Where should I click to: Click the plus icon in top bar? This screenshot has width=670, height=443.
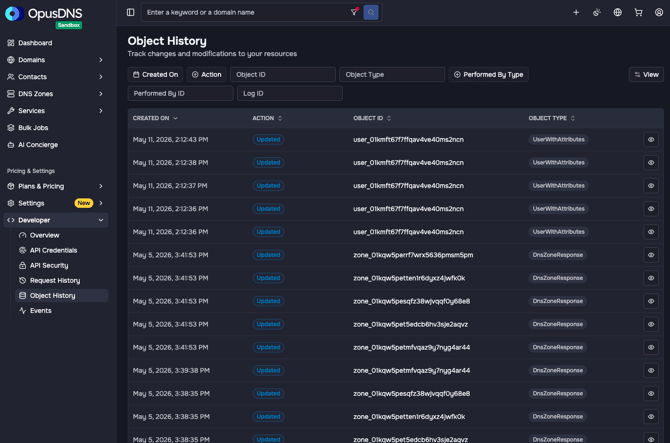pyautogui.click(x=576, y=12)
